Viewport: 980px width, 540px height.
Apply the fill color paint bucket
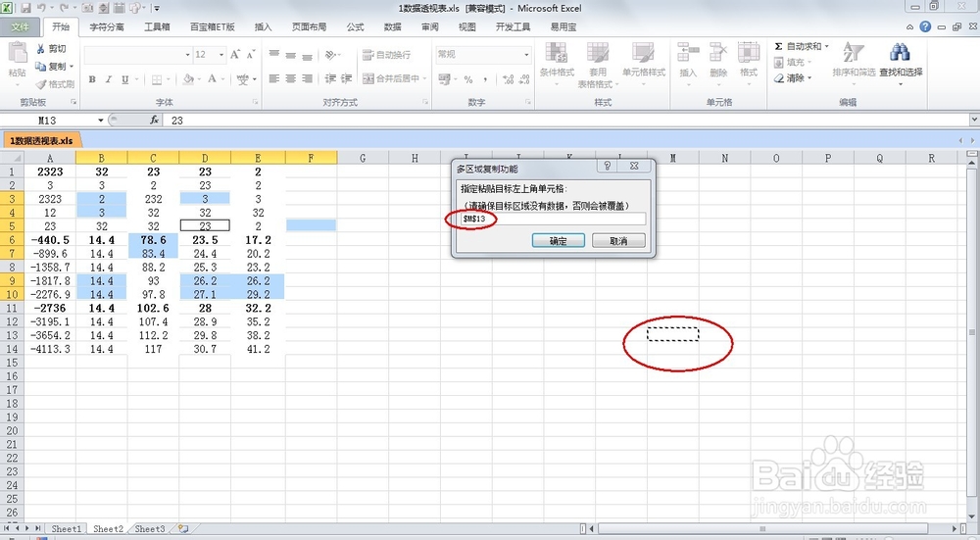187,79
